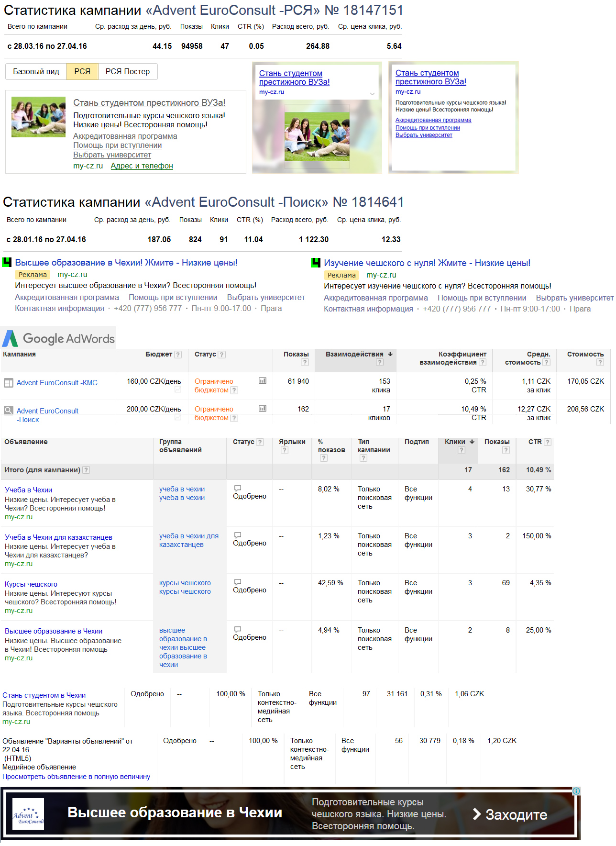Click Адрес и телефон link
The image size is (616, 846).
coord(142,166)
